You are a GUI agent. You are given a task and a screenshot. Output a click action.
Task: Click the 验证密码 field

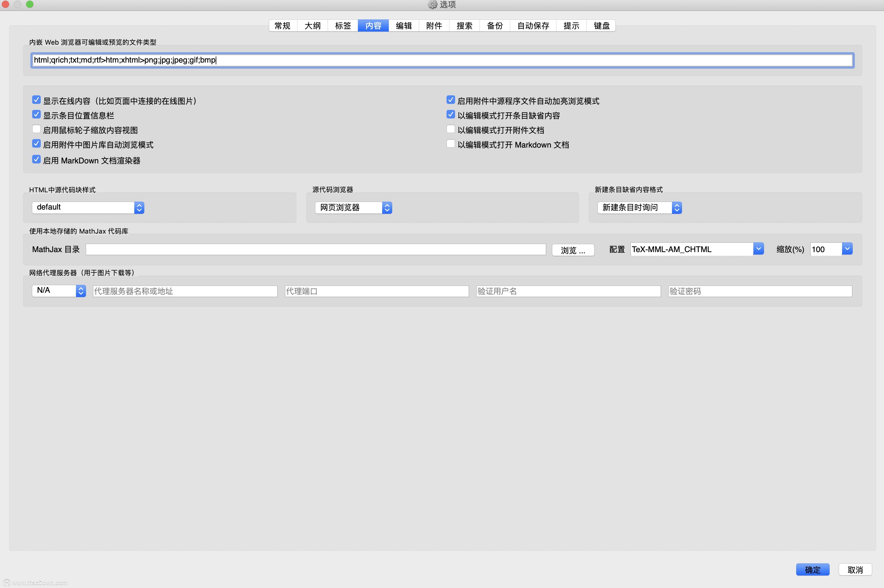point(760,291)
